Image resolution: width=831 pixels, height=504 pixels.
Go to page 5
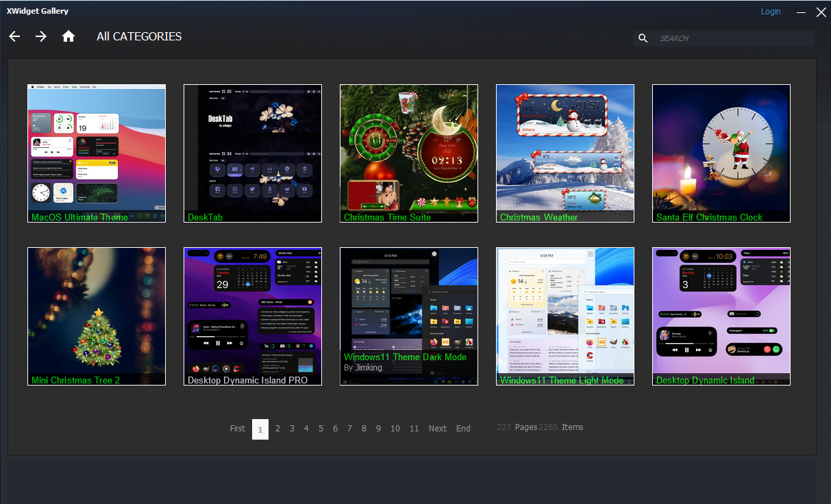[x=321, y=429]
